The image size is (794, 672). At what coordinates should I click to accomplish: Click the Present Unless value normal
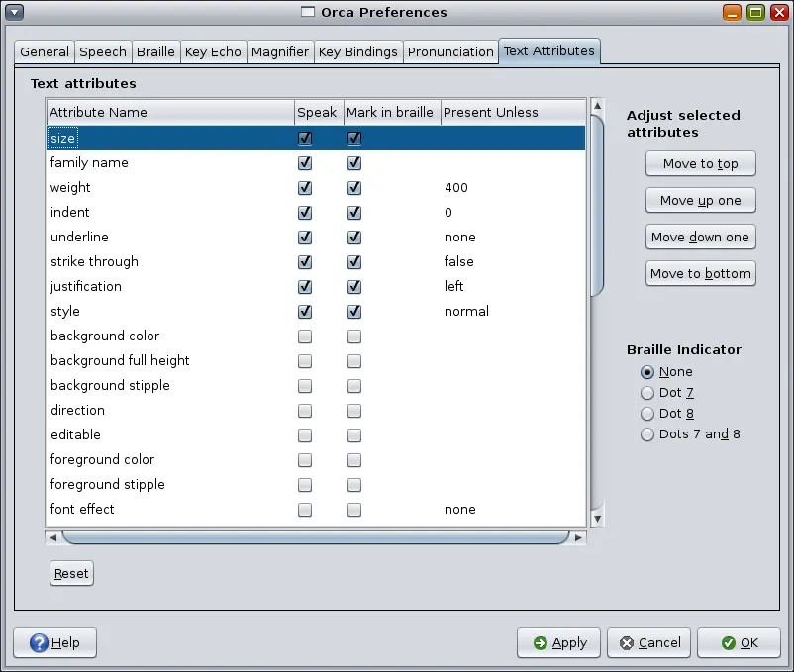(466, 311)
